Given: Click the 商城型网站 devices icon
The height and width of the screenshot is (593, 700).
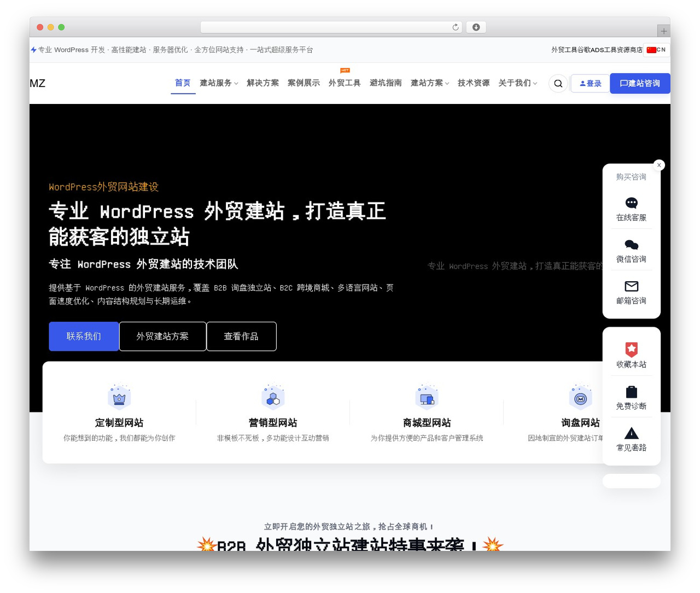Looking at the screenshot, I should pos(427,397).
